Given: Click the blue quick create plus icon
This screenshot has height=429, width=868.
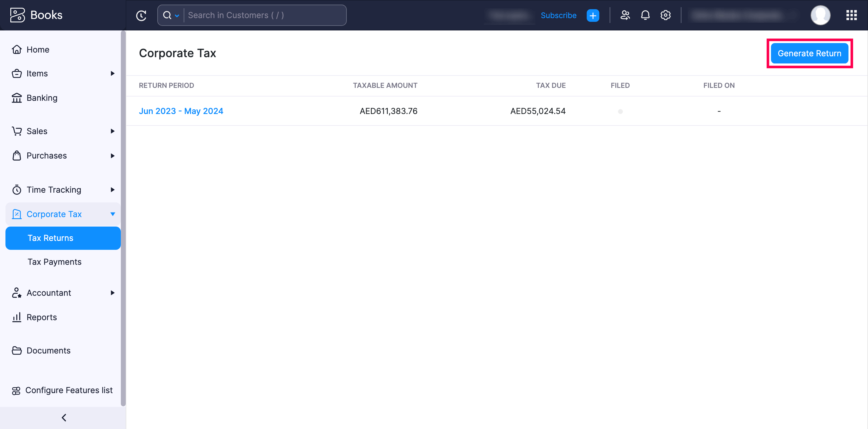Looking at the screenshot, I should click(x=593, y=16).
